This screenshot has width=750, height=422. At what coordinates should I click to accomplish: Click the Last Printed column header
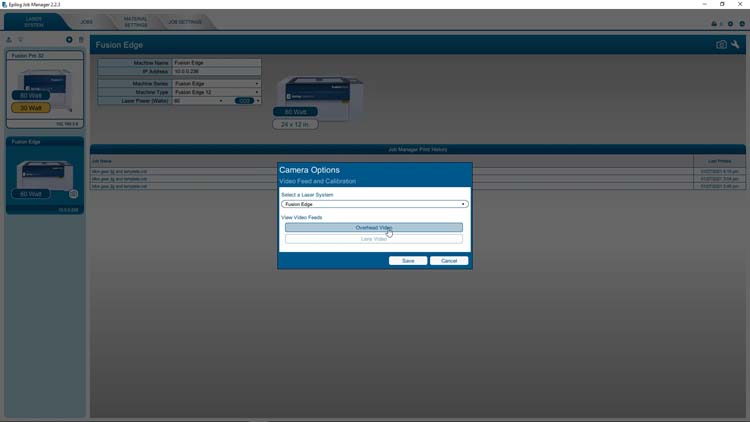[x=719, y=161]
